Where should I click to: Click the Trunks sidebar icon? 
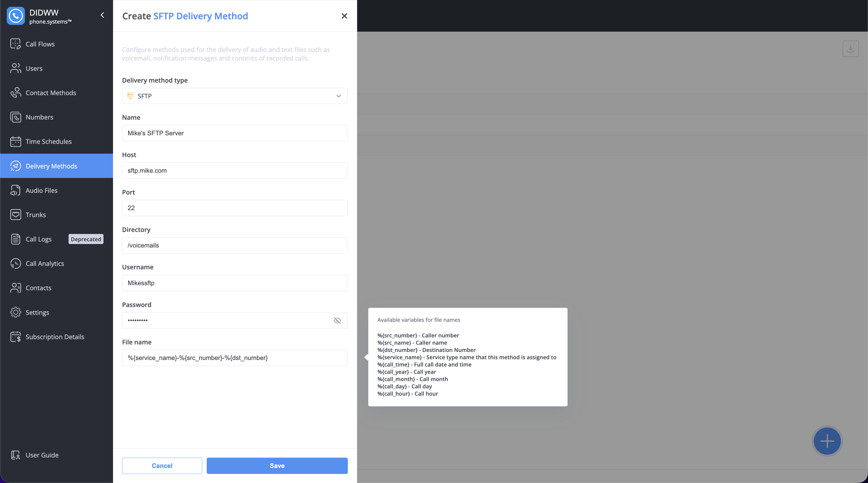click(x=16, y=215)
